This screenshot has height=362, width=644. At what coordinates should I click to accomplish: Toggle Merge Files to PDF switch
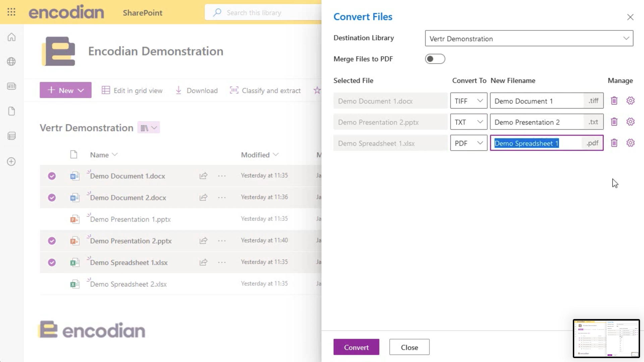coord(435,59)
